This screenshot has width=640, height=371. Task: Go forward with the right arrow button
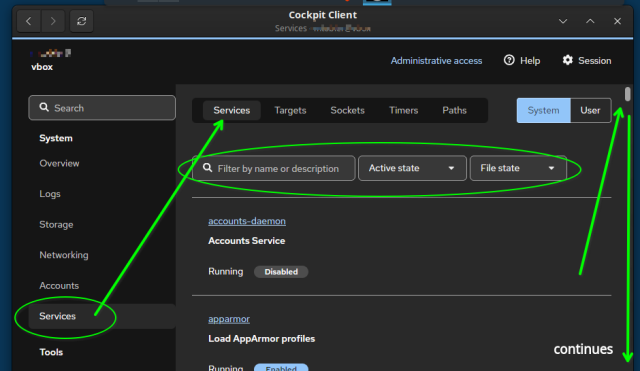point(53,21)
